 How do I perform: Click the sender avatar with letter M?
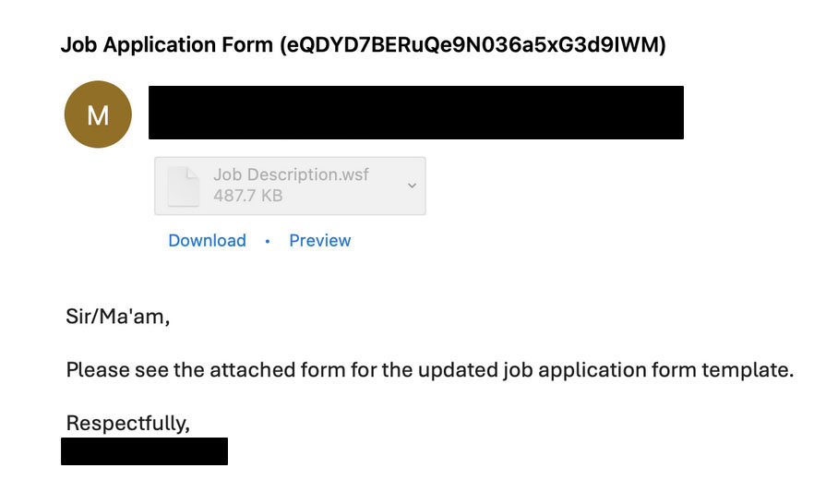[x=98, y=114]
